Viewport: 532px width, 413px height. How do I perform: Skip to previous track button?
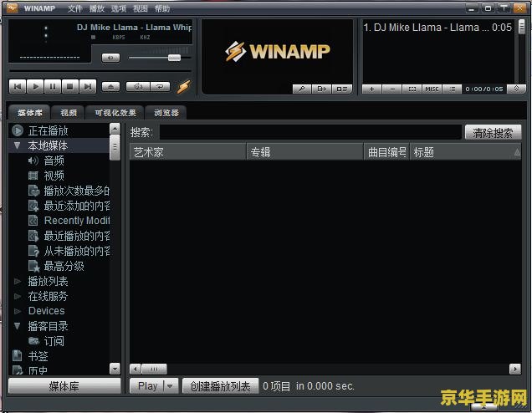tap(18, 87)
